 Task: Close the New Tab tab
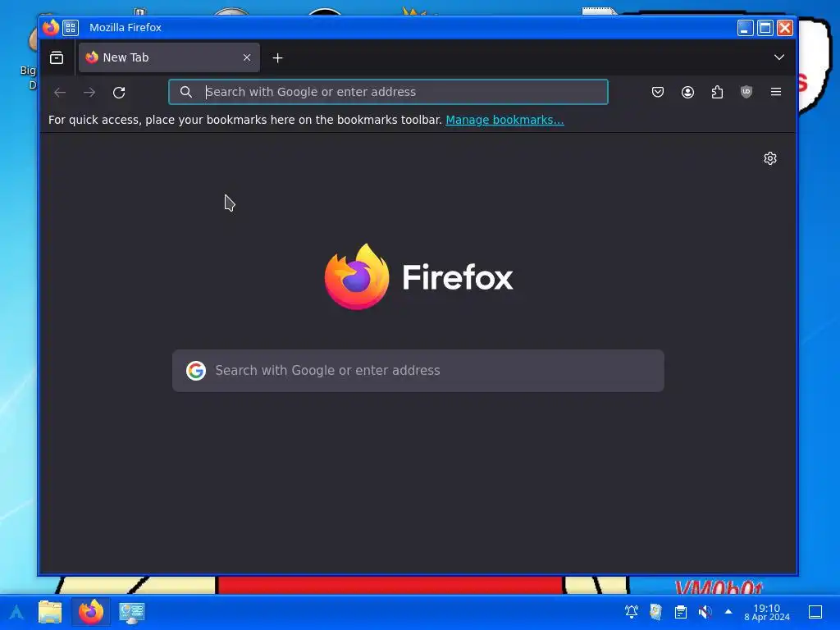[x=247, y=57]
